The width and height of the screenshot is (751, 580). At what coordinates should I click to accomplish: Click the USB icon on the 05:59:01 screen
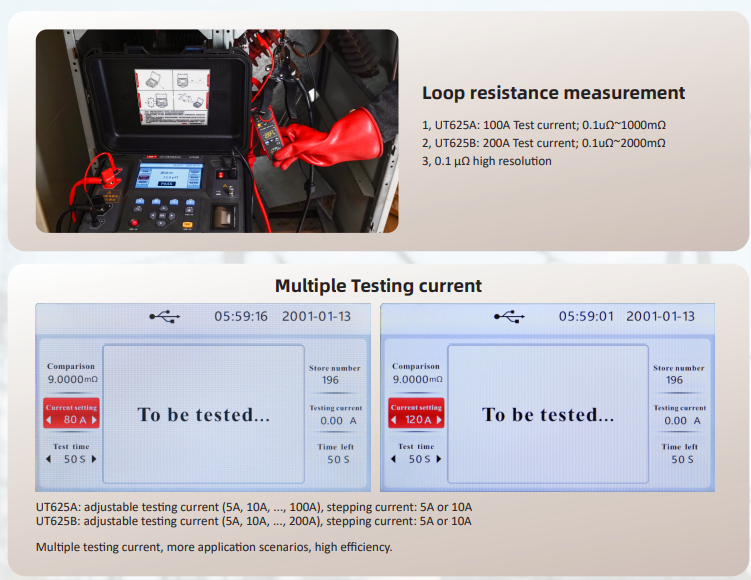509,317
